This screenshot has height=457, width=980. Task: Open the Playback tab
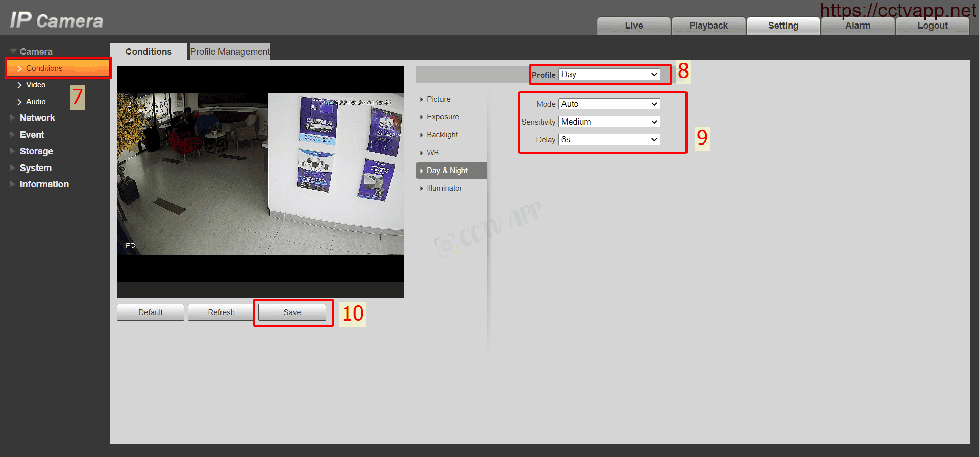pos(708,26)
